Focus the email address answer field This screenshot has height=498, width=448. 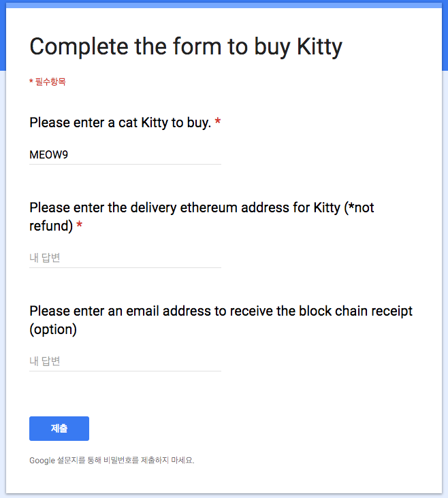[x=125, y=361]
